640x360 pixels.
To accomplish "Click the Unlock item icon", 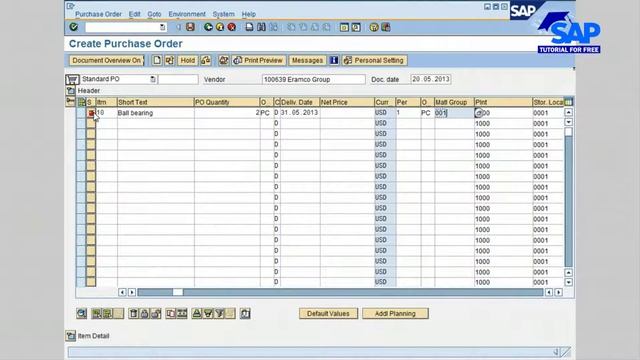I will (156, 313).
